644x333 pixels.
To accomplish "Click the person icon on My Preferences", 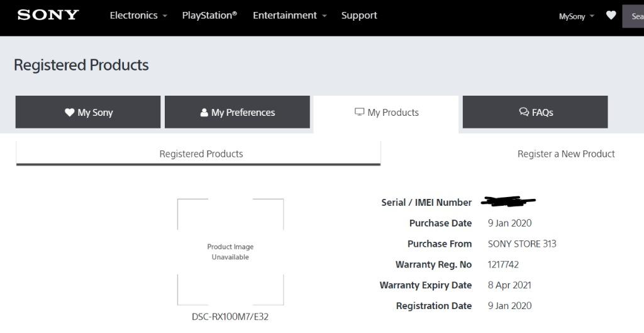I will (x=204, y=112).
